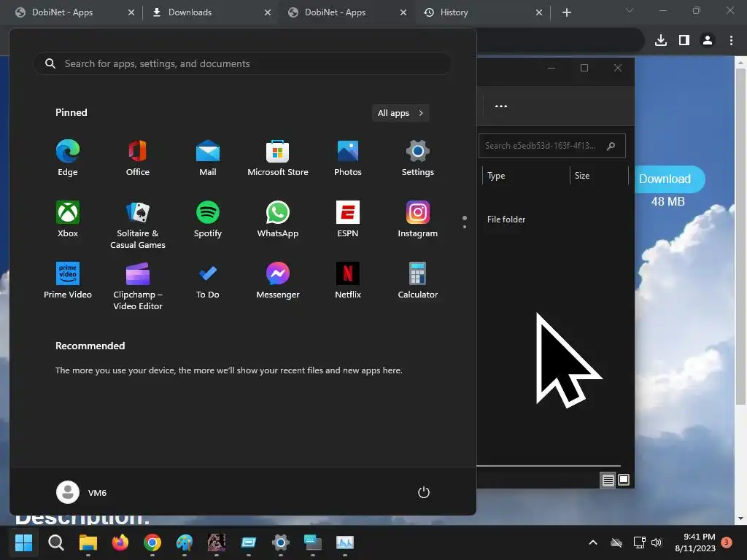
Task: Open the Calculator app
Action: click(418, 281)
